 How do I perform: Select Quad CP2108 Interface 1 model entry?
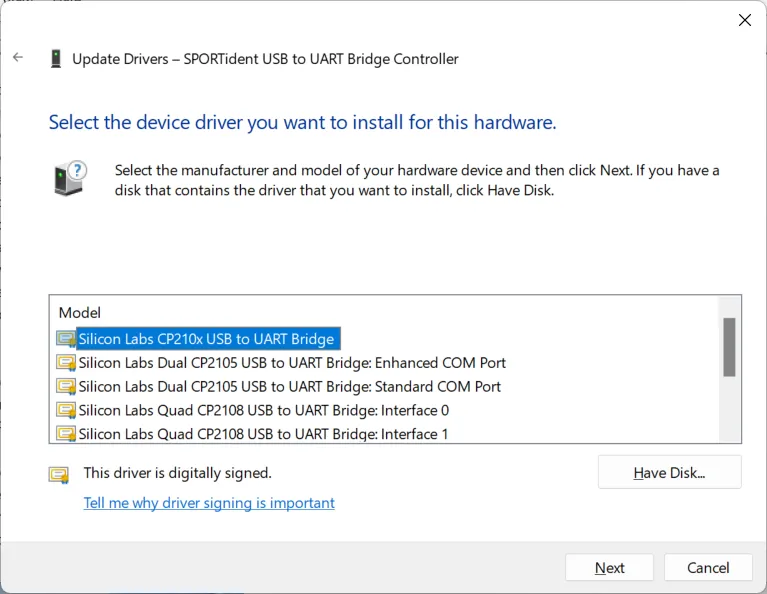264,434
